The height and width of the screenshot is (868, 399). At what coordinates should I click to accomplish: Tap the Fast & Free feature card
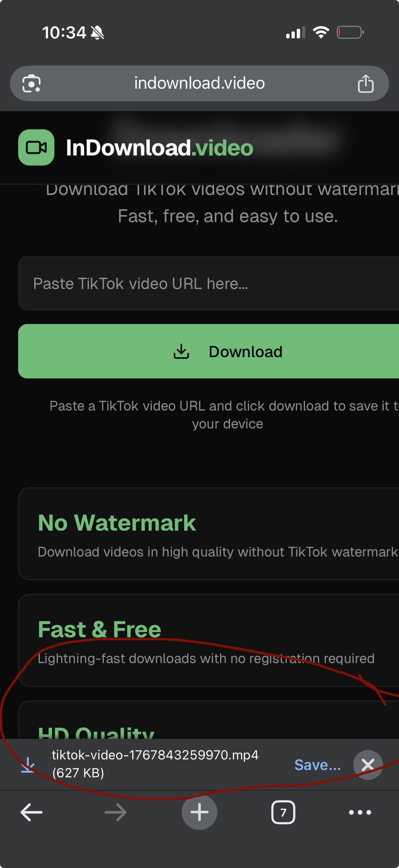(x=209, y=640)
